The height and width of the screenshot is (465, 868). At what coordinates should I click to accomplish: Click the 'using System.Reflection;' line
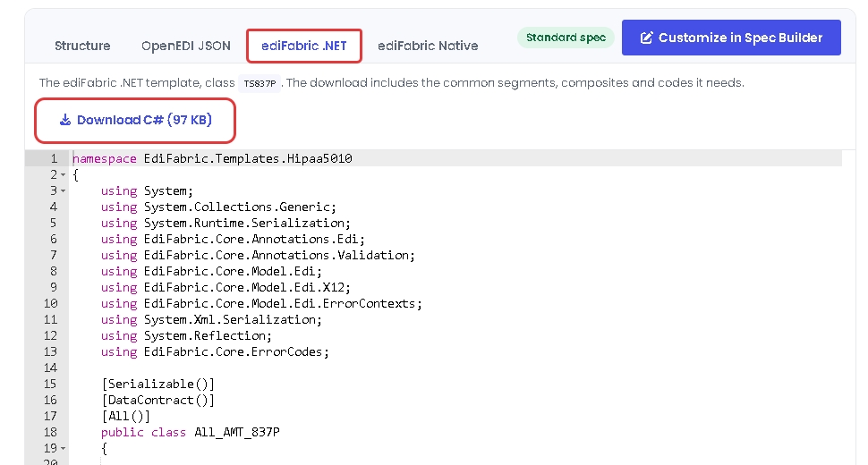[186, 335]
